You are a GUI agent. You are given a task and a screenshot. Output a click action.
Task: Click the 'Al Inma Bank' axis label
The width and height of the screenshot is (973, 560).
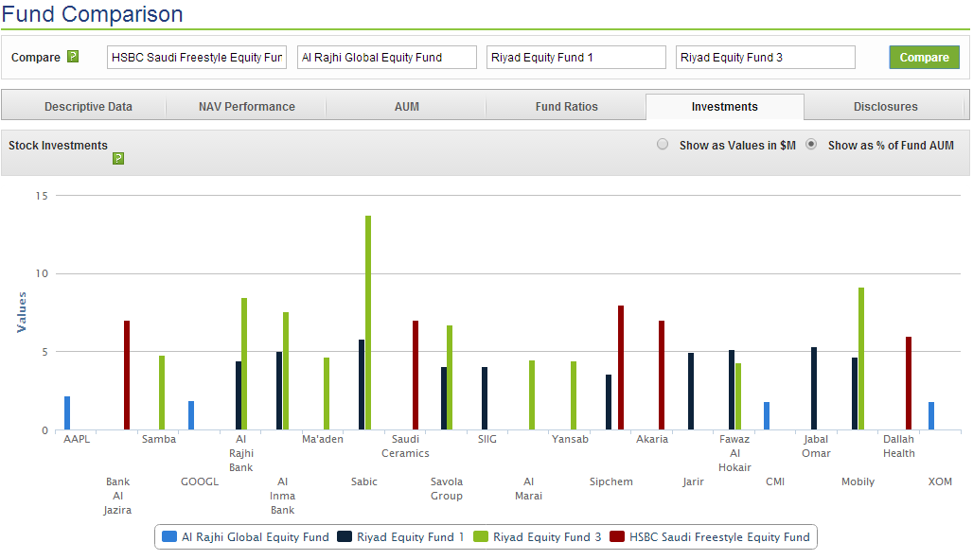[x=282, y=496]
